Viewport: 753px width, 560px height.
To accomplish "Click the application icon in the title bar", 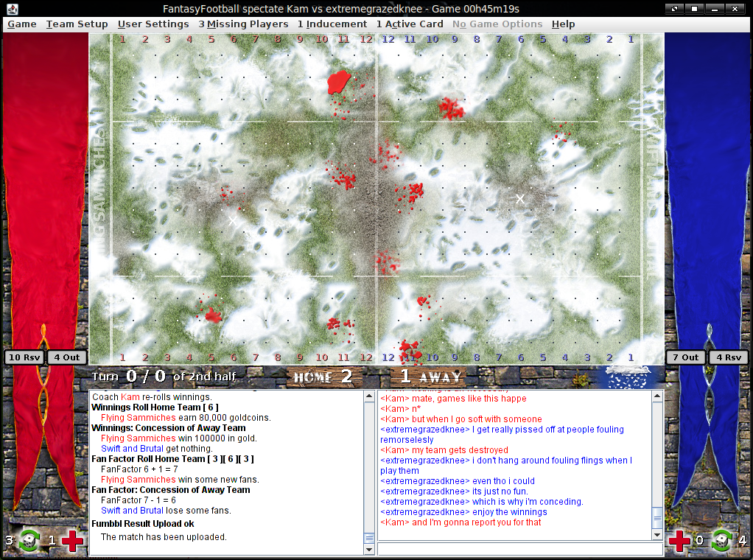I will (x=13, y=9).
